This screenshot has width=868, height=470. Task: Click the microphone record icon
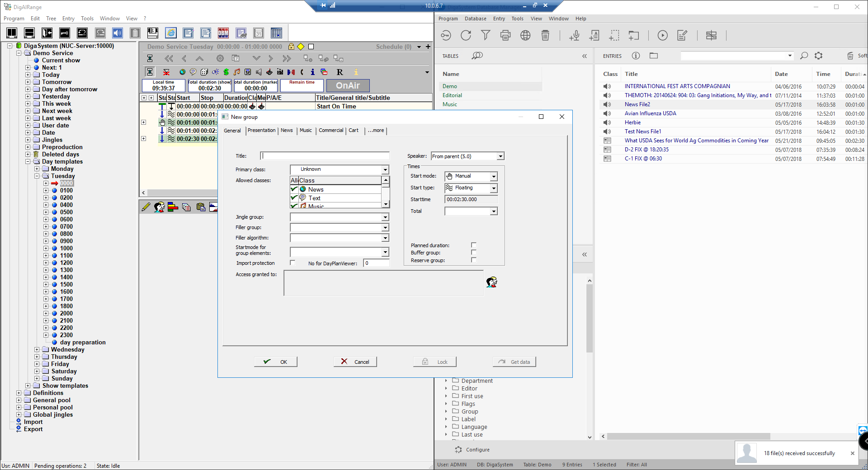(575, 35)
